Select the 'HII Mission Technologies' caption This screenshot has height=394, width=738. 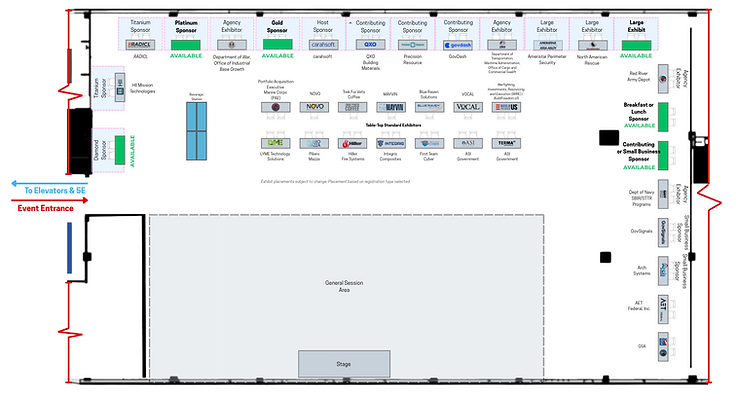tap(143, 88)
